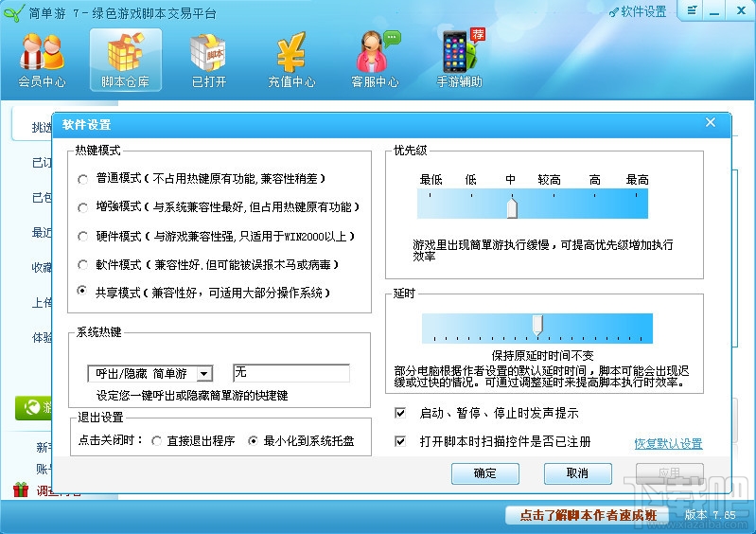The width and height of the screenshot is (756, 534).
Task: Click the 保持原延时时间不变 label
Action: point(542,356)
